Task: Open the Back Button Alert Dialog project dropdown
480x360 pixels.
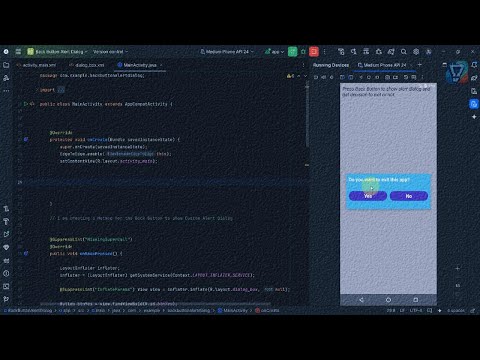Action: tap(57, 52)
